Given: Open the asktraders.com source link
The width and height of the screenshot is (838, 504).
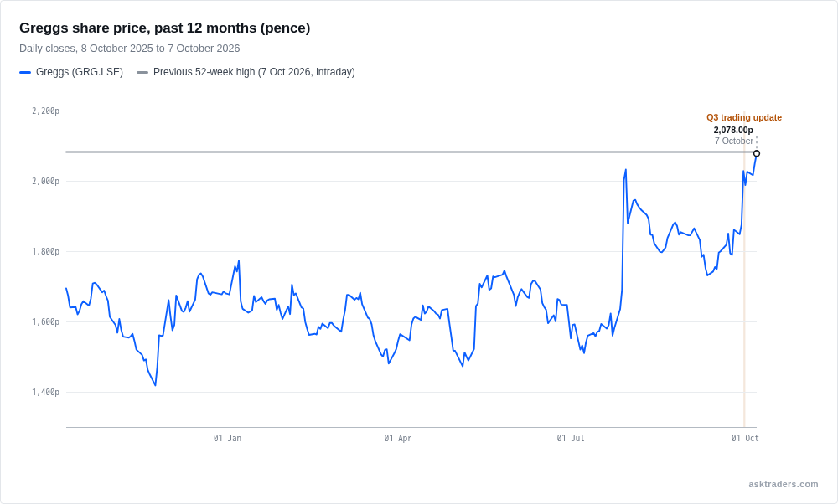Looking at the screenshot, I should (x=783, y=484).
